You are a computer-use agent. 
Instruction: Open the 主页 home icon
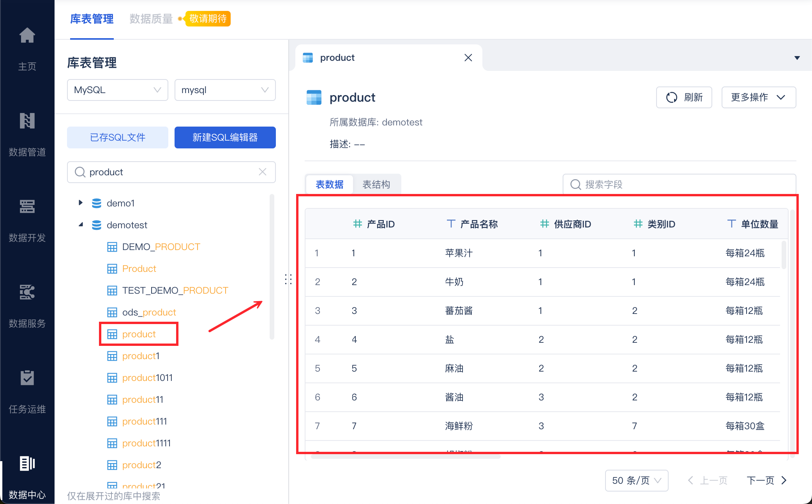[x=27, y=36]
